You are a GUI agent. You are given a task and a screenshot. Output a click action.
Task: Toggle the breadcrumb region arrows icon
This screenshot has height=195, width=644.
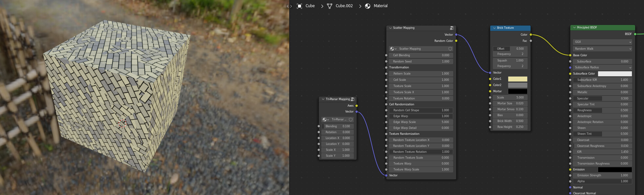coord(289,6)
